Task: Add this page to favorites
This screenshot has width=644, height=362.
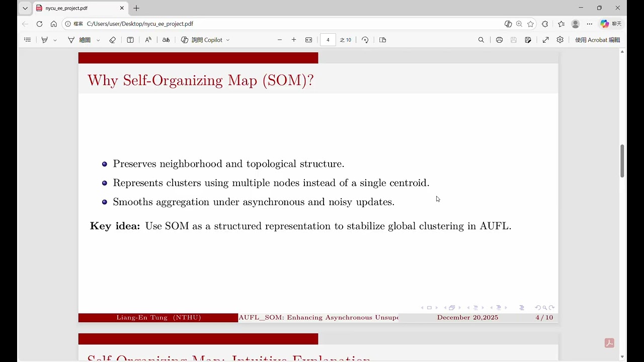Action: (530, 24)
